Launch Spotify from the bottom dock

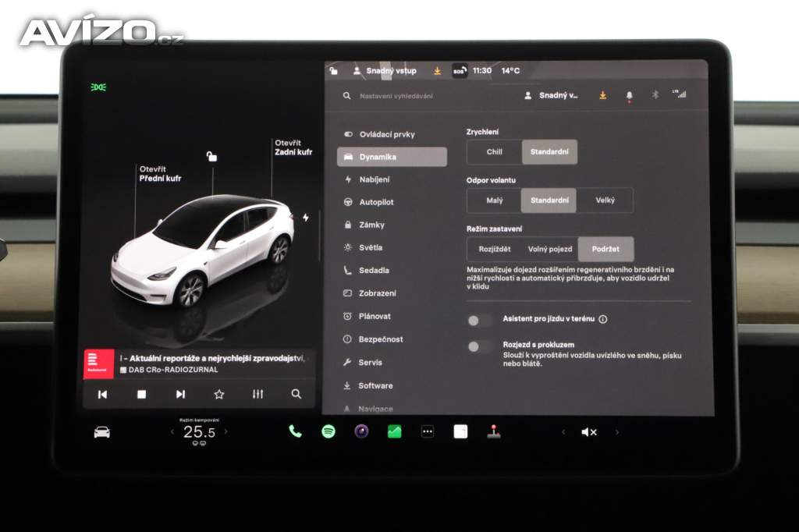(328, 431)
